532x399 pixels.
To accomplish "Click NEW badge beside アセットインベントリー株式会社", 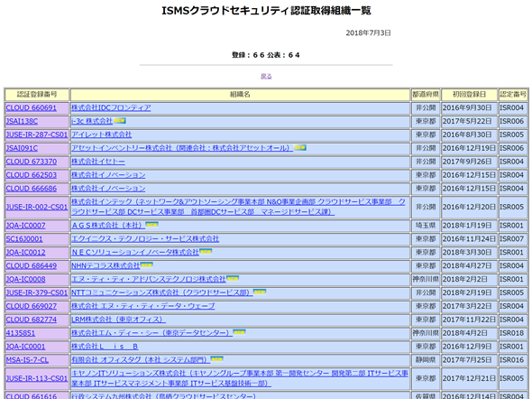I will point(300,147).
